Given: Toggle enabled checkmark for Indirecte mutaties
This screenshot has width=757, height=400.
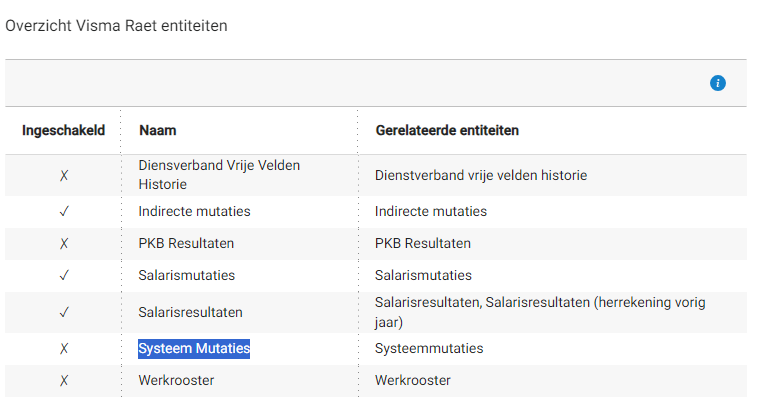Looking at the screenshot, I should (64, 211).
